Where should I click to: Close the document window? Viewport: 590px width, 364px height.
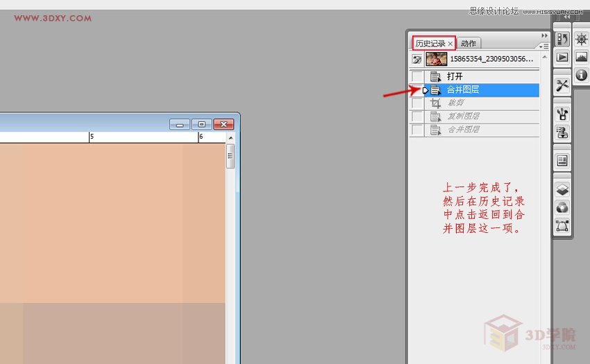click(224, 125)
